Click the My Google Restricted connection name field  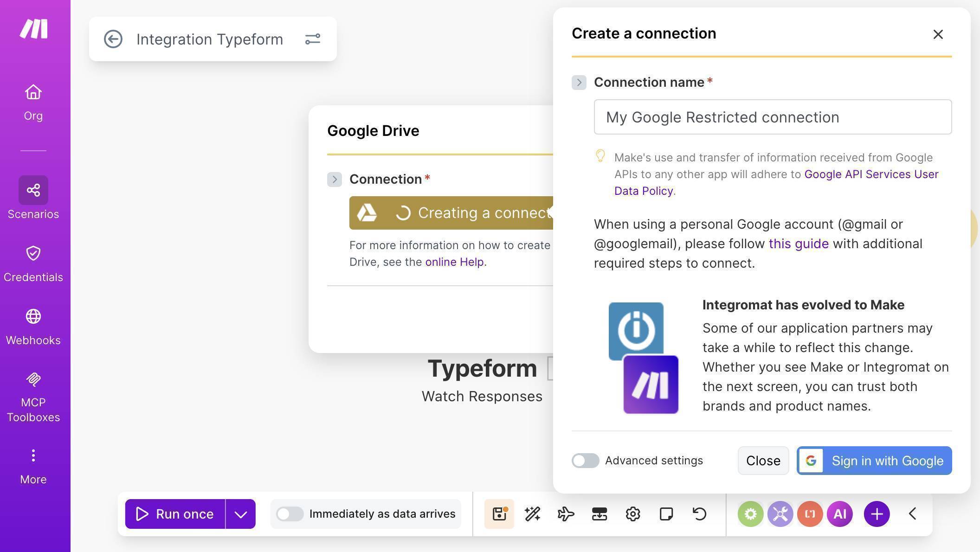[772, 117]
